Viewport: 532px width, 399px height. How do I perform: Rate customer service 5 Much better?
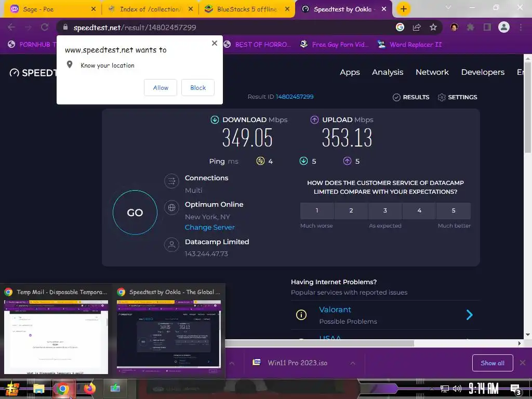coord(454,211)
